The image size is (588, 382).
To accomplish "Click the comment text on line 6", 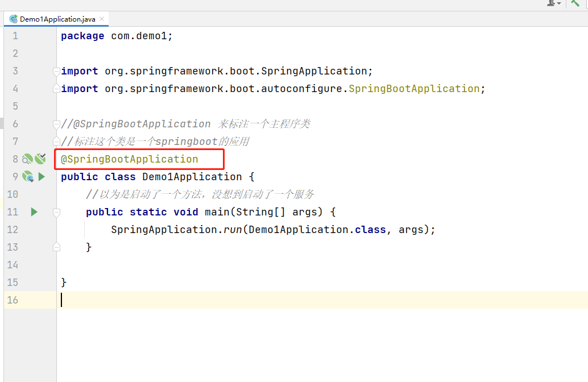I will (185, 124).
